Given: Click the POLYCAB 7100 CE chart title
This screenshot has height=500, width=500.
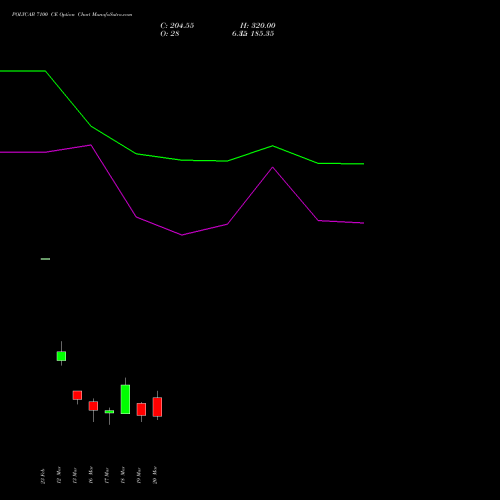Looking at the screenshot, I should coord(72,15).
